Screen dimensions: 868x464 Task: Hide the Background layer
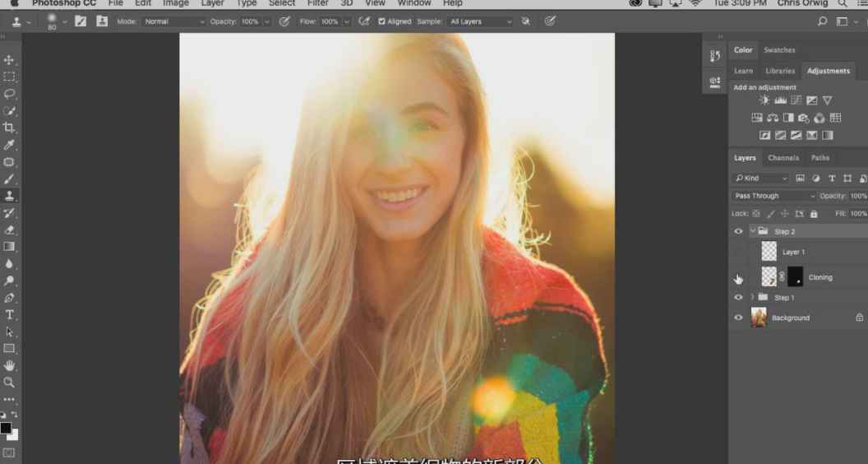tap(738, 318)
